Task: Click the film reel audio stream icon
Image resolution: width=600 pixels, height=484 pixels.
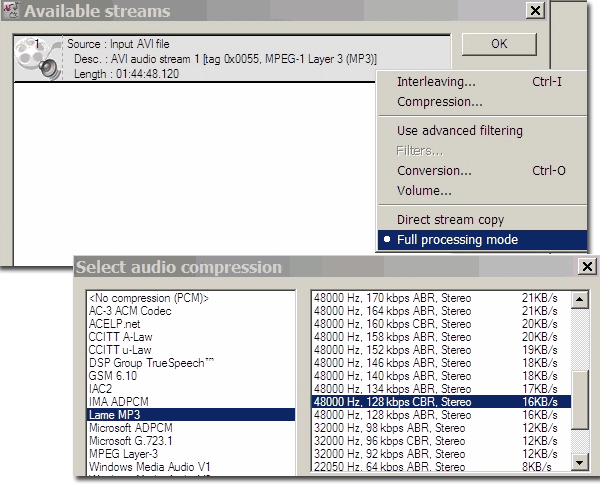Action: pyautogui.click(x=38, y=58)
